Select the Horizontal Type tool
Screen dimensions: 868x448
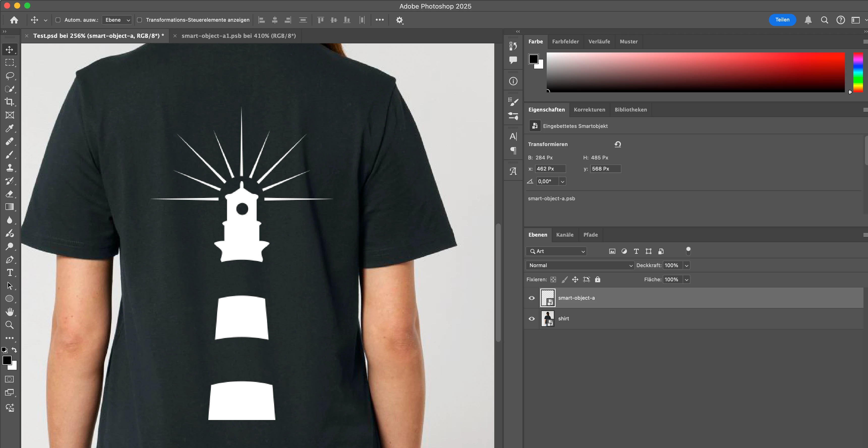9,273
